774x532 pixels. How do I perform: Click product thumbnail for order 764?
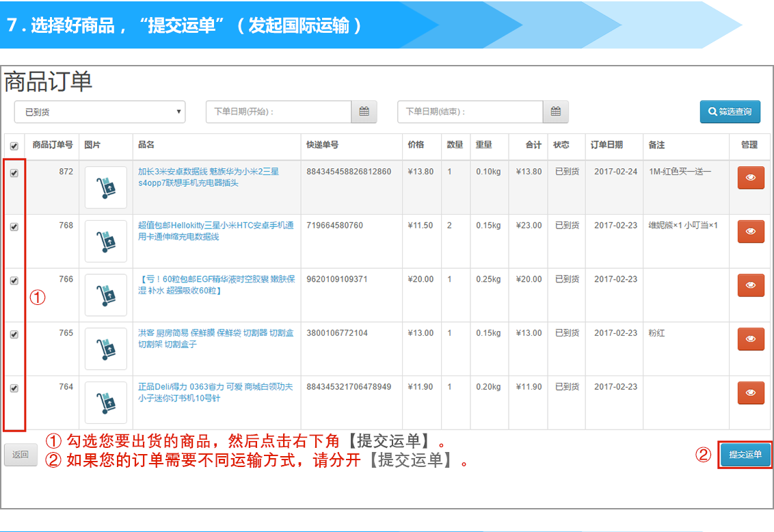[105, 403]
